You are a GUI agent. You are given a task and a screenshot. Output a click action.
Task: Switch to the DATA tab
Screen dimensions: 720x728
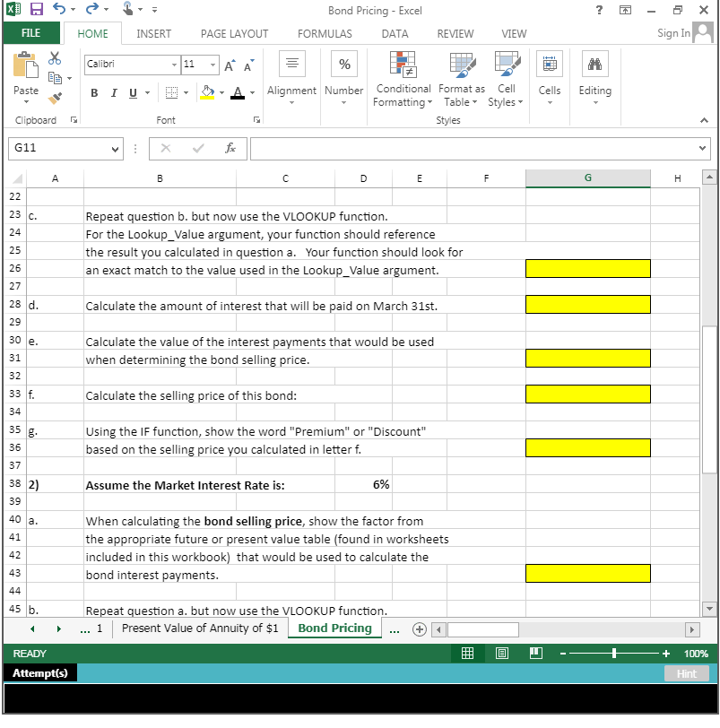pyautogui.click(x=395, y=34)
